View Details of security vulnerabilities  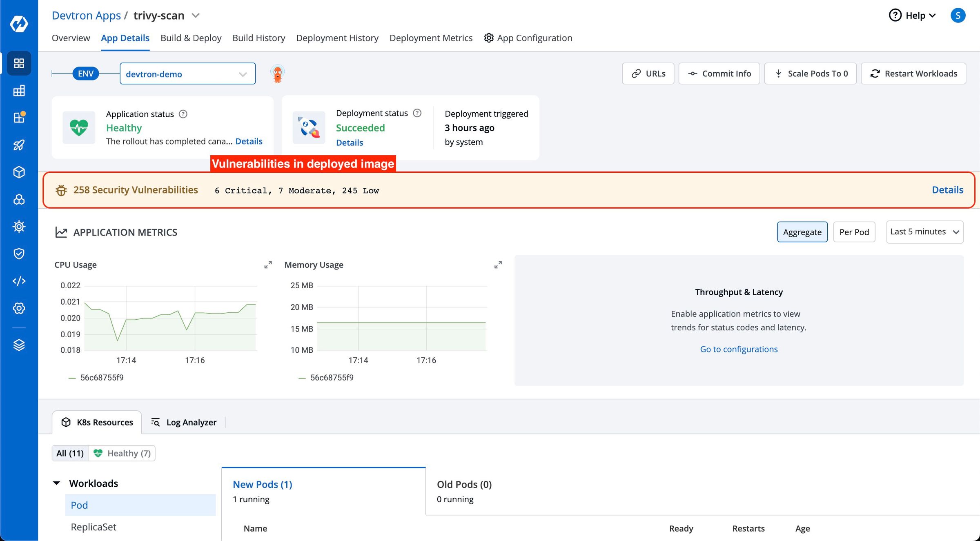[947, 189]
